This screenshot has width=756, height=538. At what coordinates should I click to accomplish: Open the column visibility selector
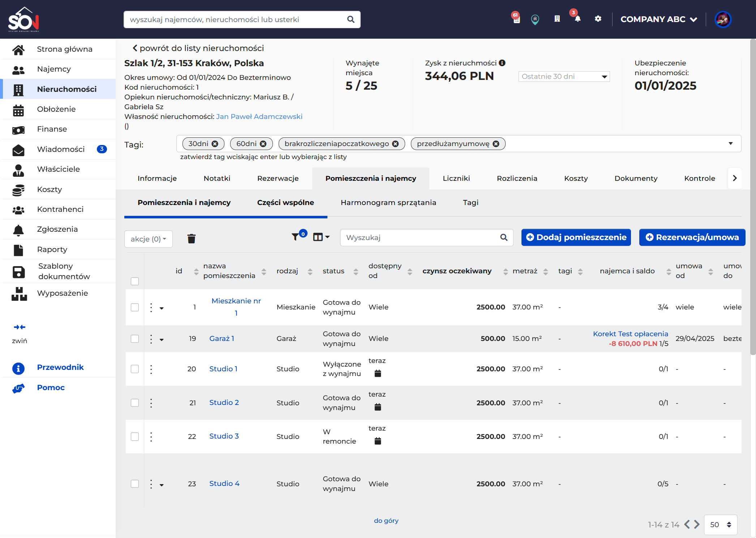(x=321, y=237)
